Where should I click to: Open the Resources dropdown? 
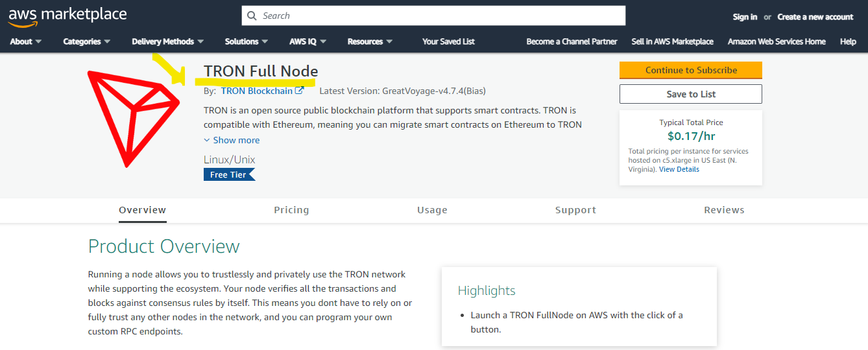[x=370, y=41]
